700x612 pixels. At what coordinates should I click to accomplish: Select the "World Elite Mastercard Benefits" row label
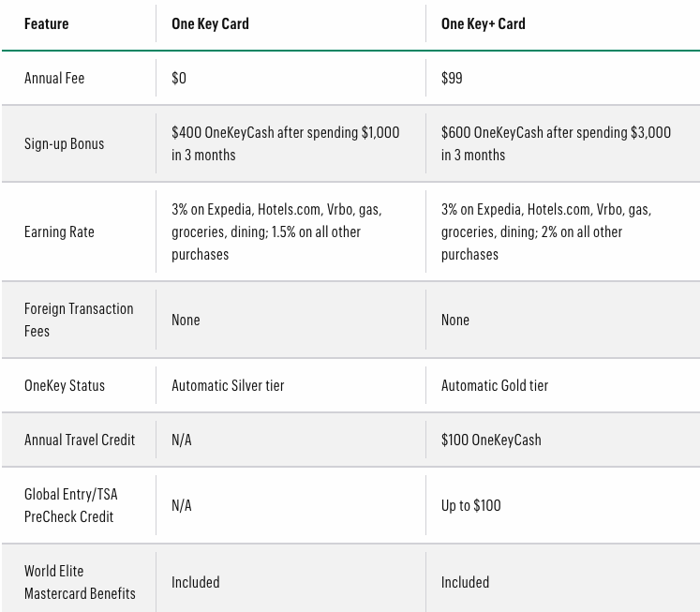[80, 582]
